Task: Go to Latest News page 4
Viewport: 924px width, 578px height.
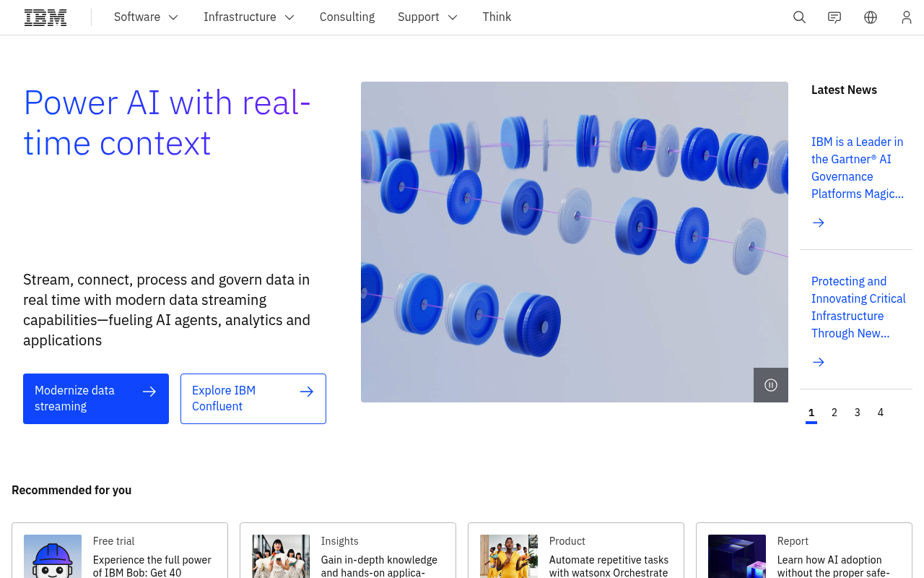Action: 881,413
